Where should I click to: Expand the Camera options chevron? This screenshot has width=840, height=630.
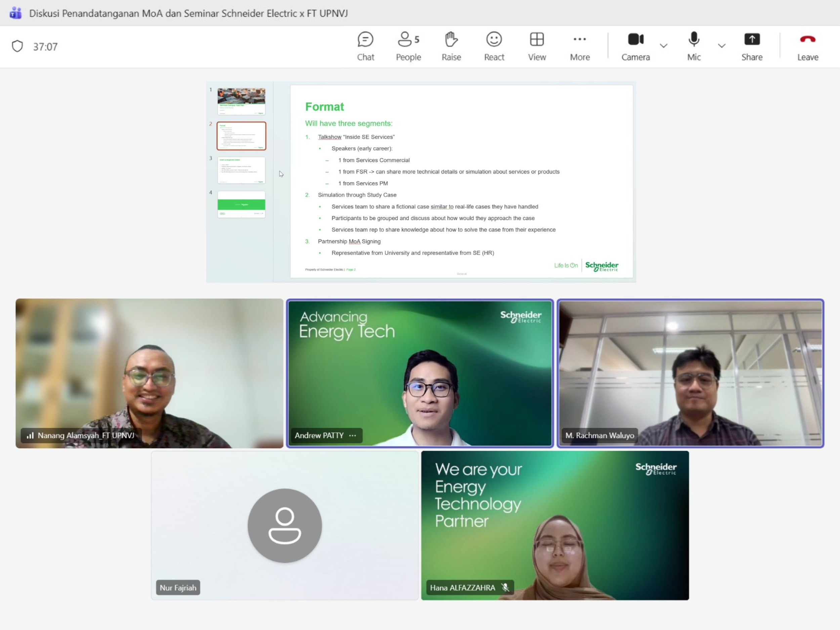tap(663, 46)
